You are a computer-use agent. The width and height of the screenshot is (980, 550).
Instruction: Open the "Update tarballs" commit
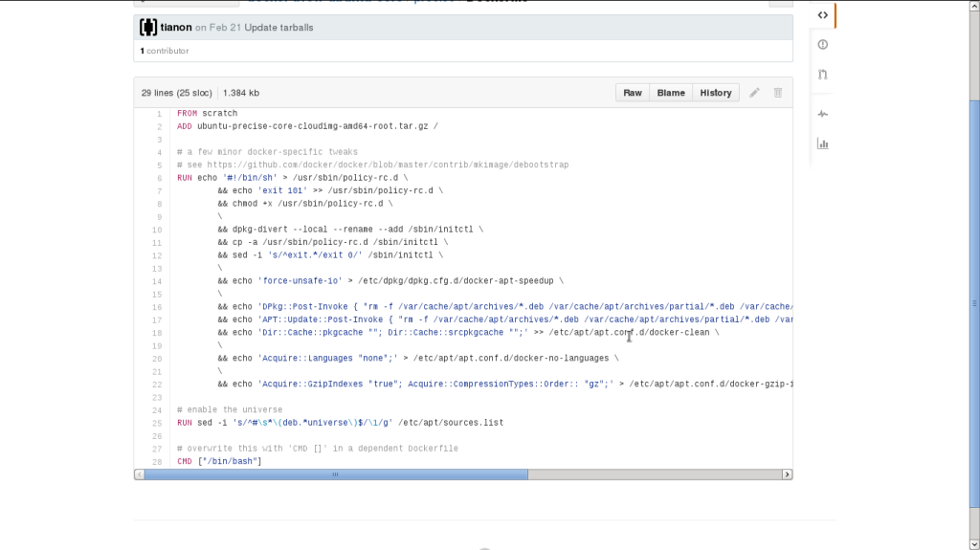pos(278,28)
